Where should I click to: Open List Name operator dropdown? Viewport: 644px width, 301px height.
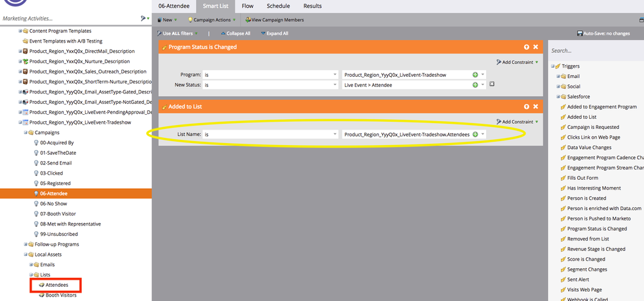[271, 134]
